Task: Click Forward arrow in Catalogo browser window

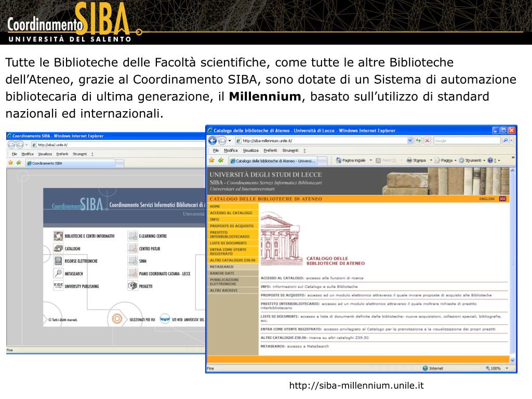Action: click(x=222, y=140)
